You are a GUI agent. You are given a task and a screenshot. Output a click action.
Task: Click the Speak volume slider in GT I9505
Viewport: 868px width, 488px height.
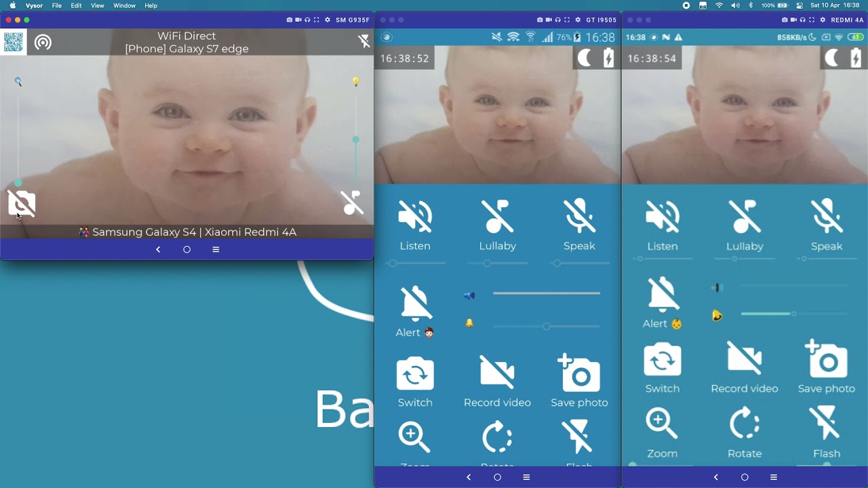point(580,263)
